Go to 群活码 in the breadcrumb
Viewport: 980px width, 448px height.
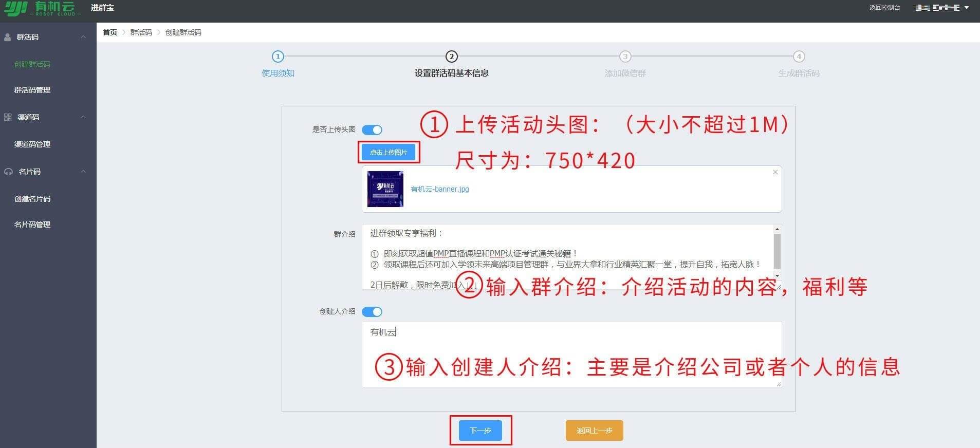pyautogui.click(x=141, y=32)
